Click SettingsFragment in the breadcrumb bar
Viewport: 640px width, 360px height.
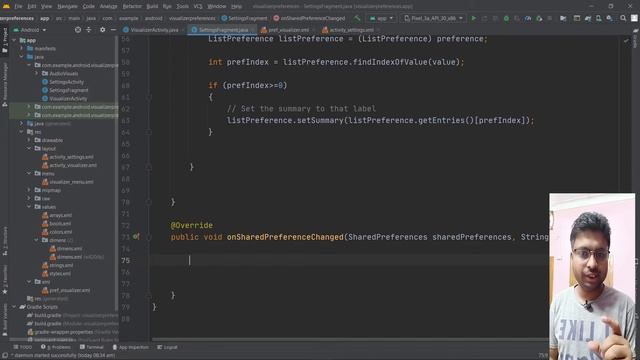click(x=244, y=18)
